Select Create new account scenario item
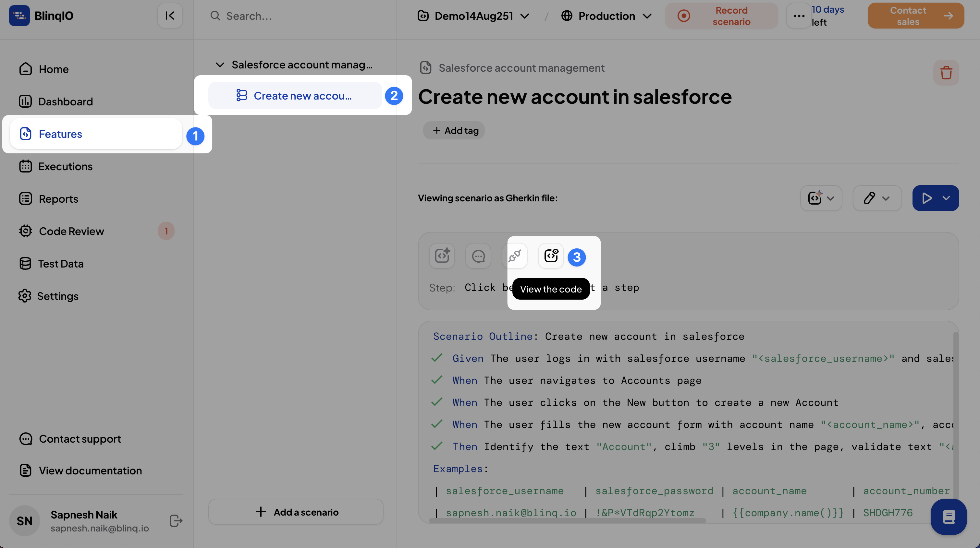This screenshot has width=980, height=548. tap(295, 95)
